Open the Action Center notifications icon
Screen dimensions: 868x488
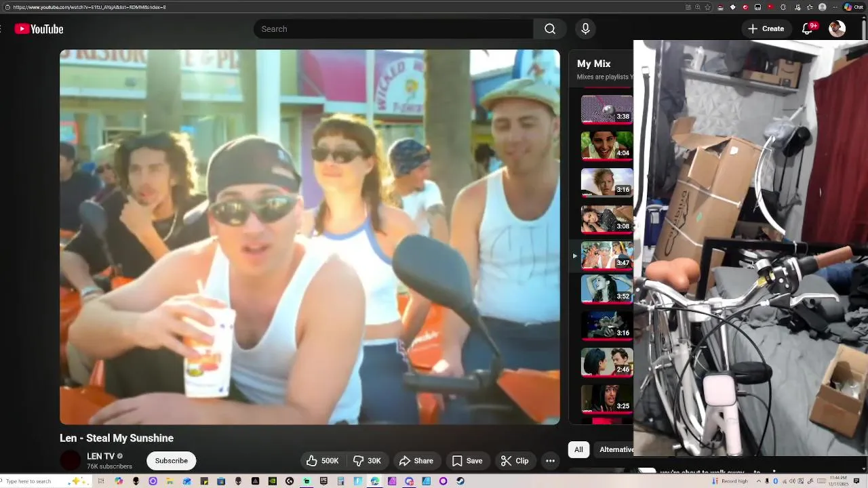(856, 481)
